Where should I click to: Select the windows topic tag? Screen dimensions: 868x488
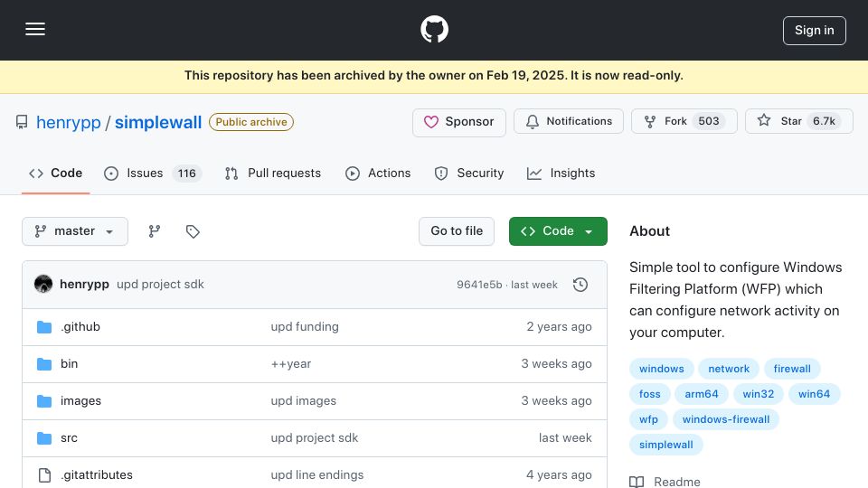[x=662, y=369]
